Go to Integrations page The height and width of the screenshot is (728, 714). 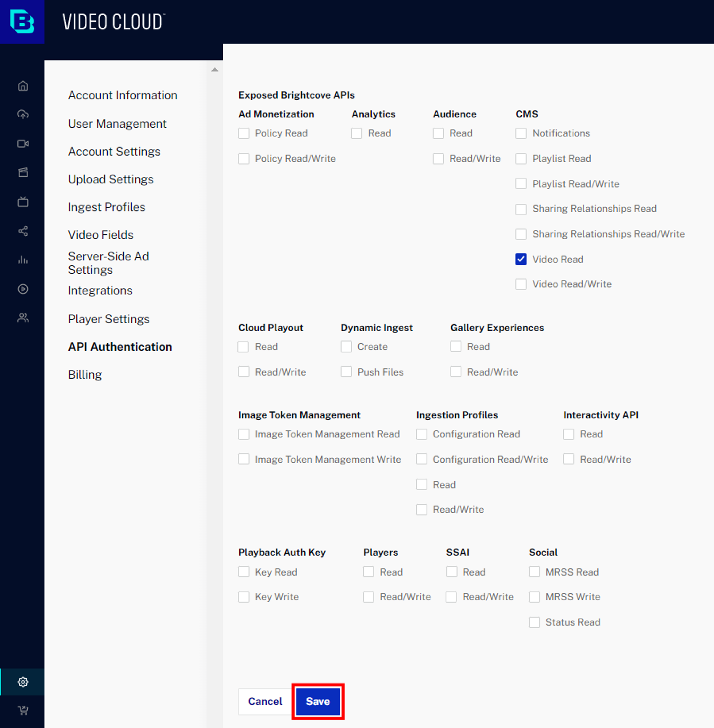pyautogui.click(x=100, y=291)
